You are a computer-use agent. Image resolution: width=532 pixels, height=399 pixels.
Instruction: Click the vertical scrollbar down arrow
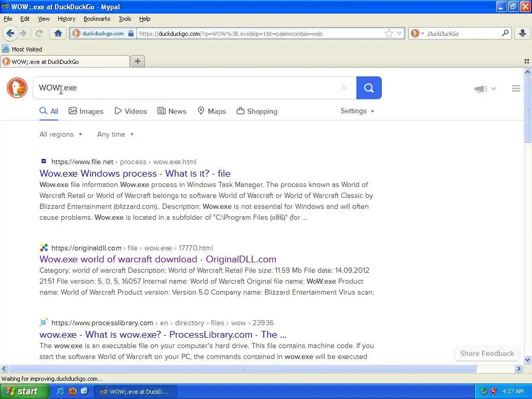tap(527, 360)
